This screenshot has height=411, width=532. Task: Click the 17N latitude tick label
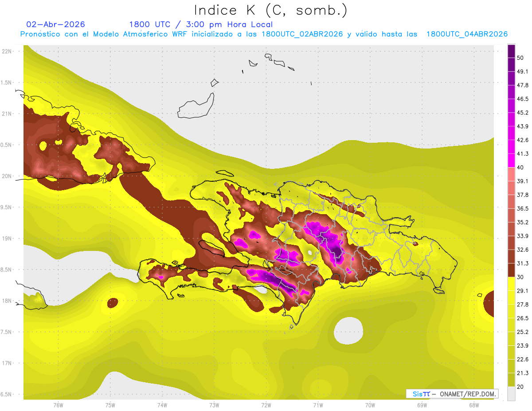[x=7, y=363]
